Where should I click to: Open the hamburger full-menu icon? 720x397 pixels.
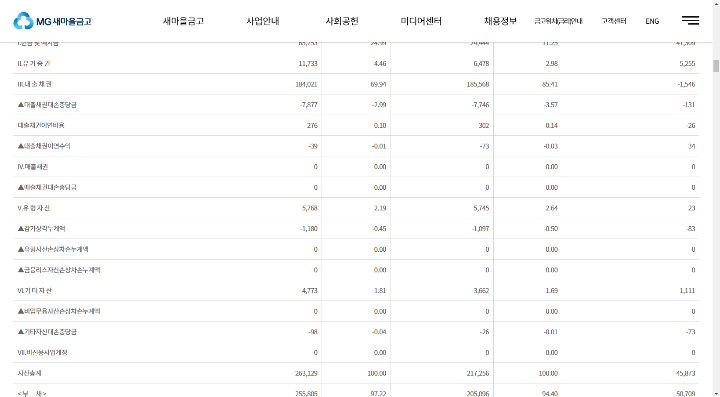[x=690, y=20]
